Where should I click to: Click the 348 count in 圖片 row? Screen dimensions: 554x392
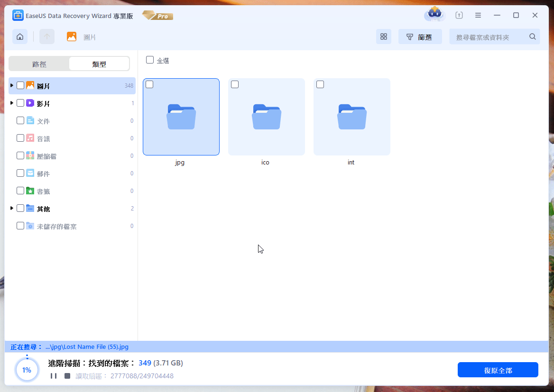[x=129, y=86]
